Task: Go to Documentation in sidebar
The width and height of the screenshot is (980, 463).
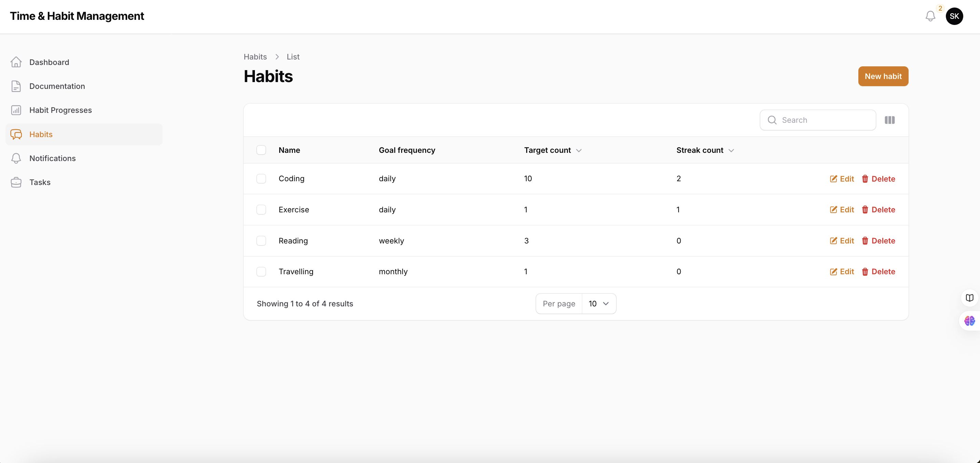Action: pos(57,86)
